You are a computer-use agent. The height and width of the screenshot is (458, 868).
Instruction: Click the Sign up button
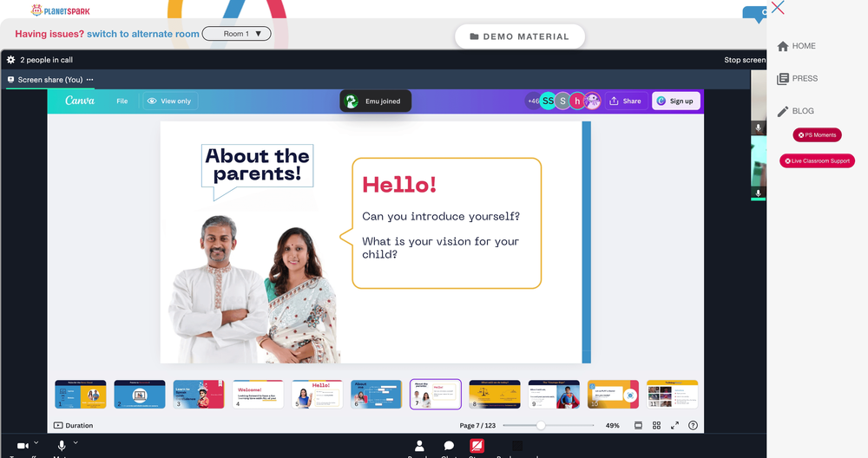[676, 101]
